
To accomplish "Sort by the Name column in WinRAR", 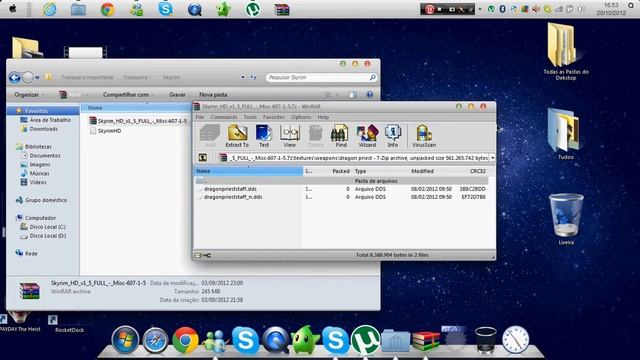I will click(x=248, y=171).
